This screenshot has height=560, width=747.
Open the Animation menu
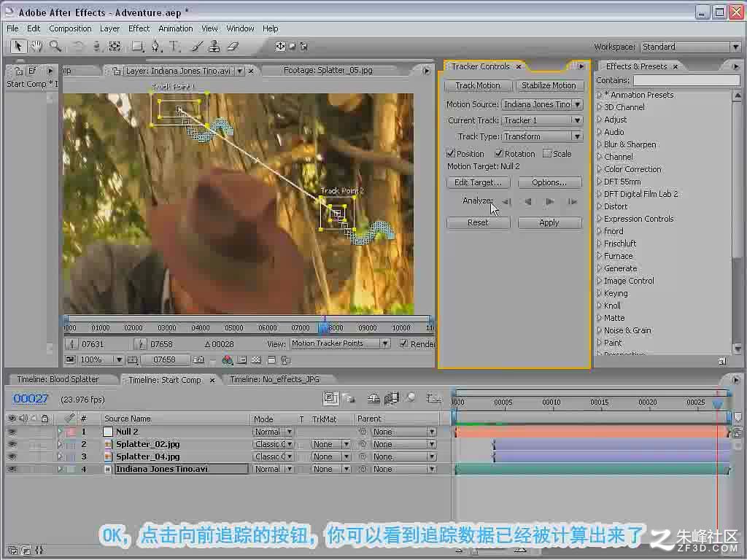click(175, 28)
